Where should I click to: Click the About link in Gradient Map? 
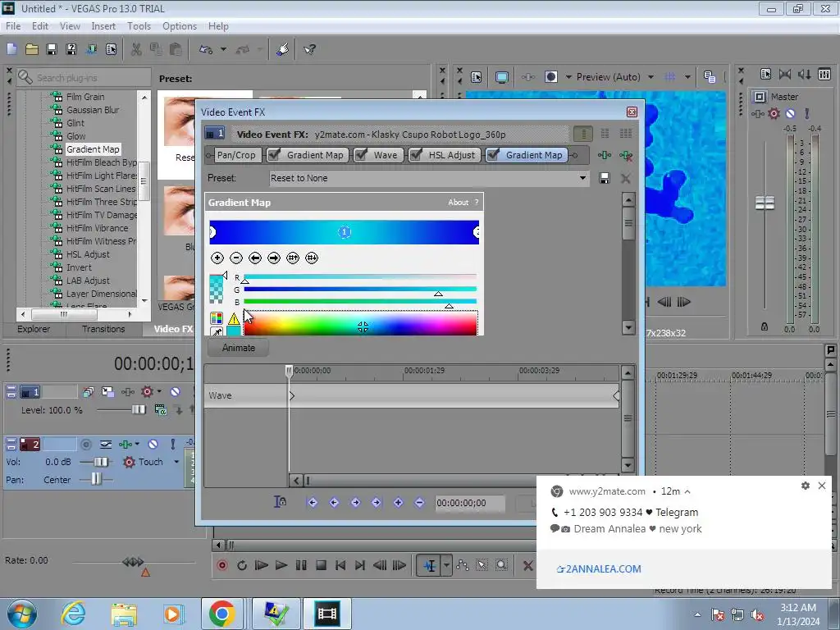point(458,203)
